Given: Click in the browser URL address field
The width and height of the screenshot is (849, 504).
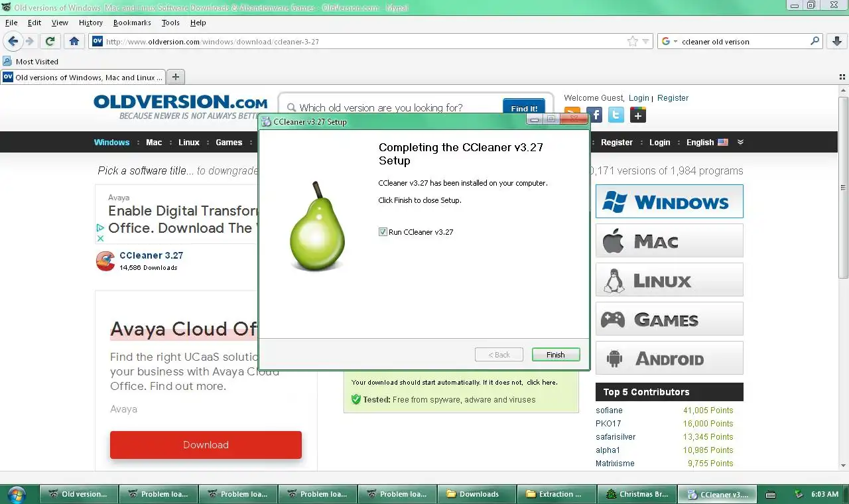Looking at the screenshot, I should coord(365,41).
